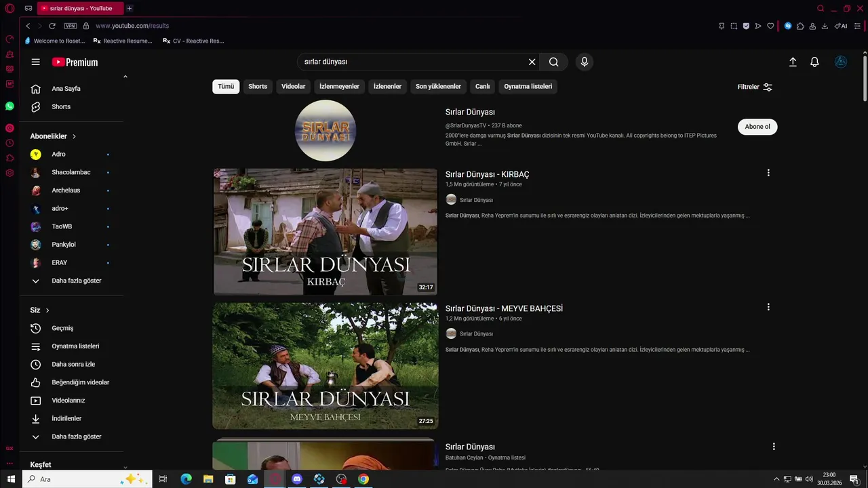This screenshot has height=488, width=868.
Task: Select the İzlenmeyenler filter chip
Action: [x=340, y=87]
